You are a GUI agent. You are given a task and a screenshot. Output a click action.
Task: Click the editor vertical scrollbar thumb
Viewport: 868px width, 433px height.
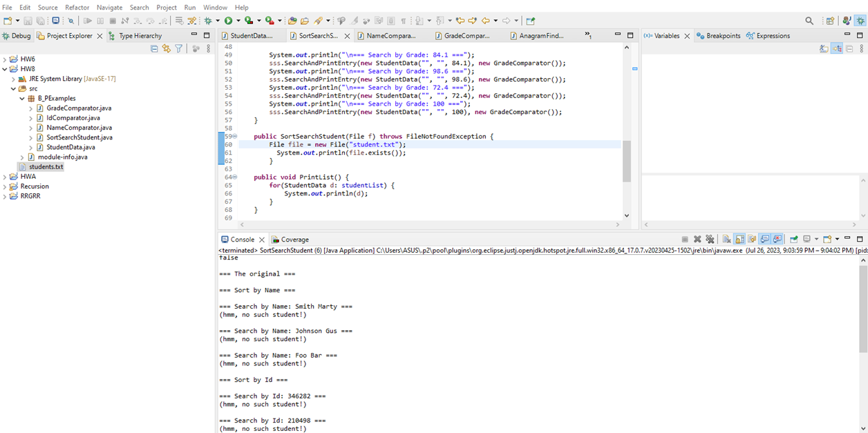[627, 161]
